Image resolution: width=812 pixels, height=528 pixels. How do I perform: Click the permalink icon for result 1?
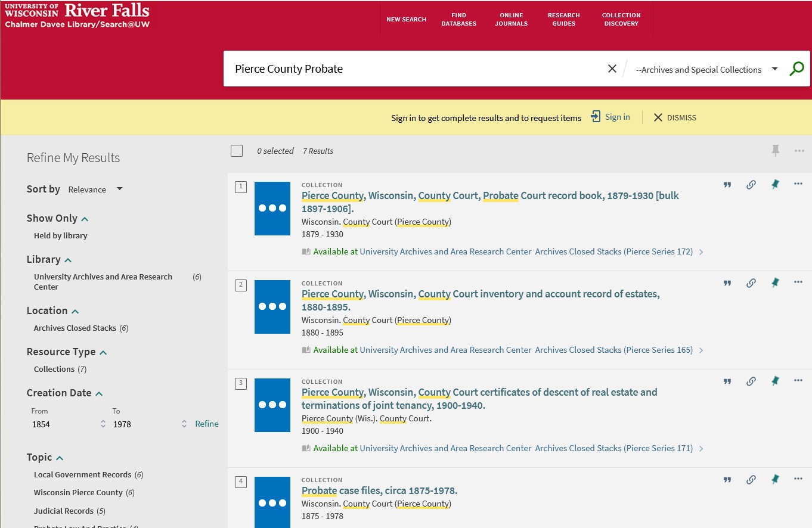click(x=751, y=185)
